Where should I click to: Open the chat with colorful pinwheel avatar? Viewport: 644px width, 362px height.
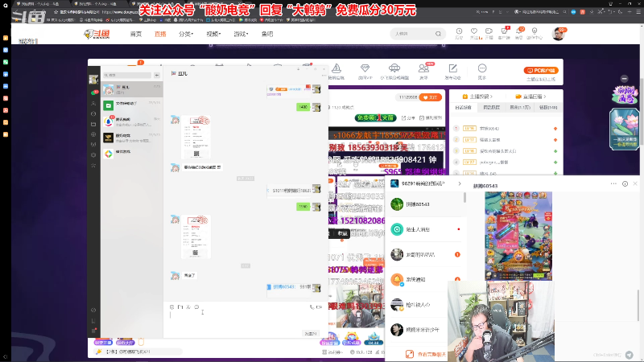[x=132, y=154]
